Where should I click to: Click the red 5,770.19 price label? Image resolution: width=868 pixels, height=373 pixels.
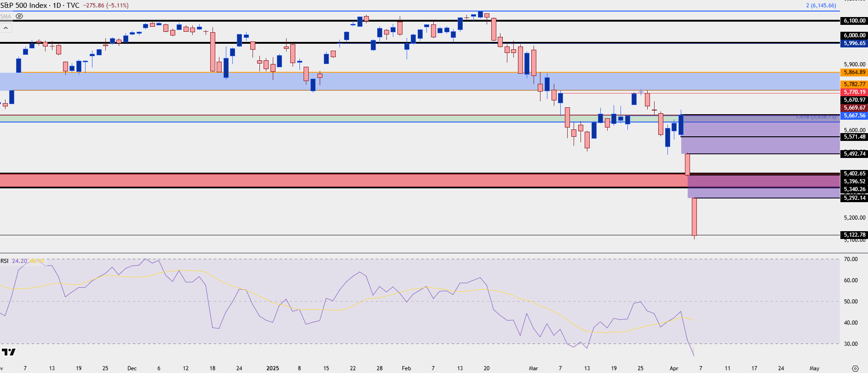[854, 92]
